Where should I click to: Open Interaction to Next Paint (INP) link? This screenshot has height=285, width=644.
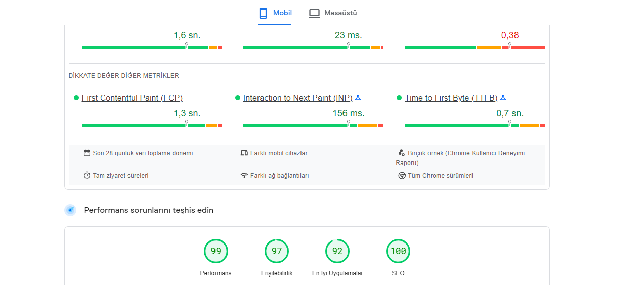(297, 98)
